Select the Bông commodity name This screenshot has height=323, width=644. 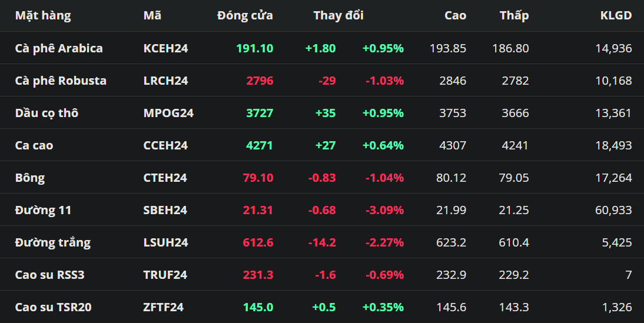30,178
